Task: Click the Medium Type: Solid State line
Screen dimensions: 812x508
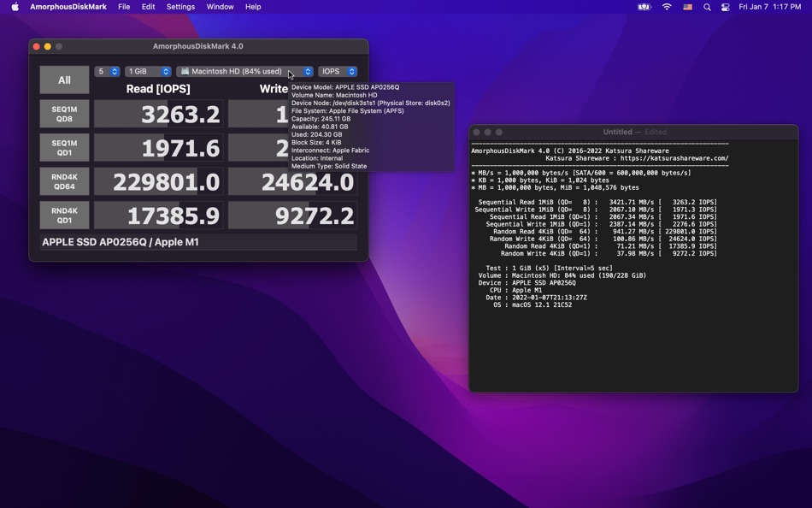Action: [x=329, y=167]
